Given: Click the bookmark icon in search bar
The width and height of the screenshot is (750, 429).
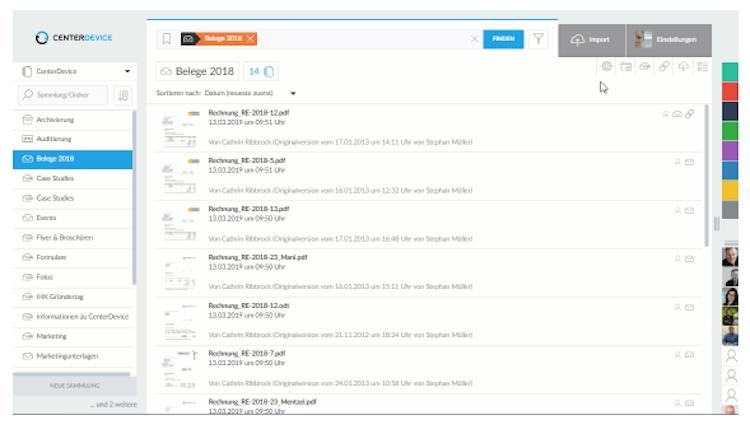Looking at the screenshot, I should (166, 39).
